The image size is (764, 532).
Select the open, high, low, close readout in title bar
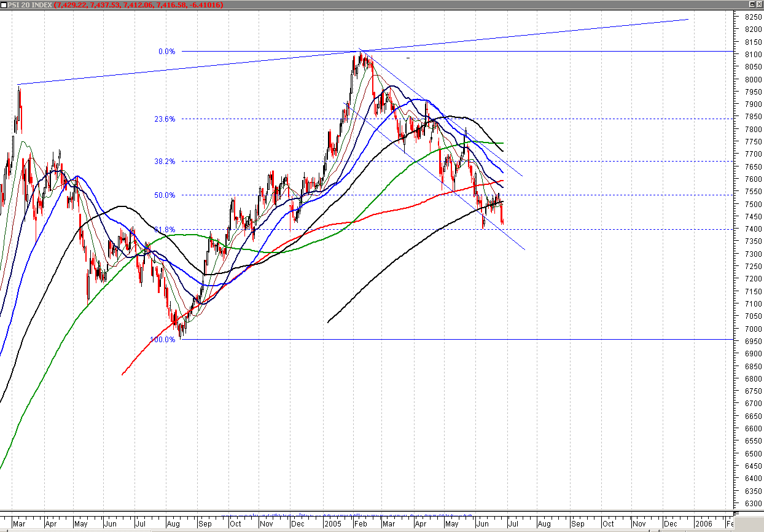[x=138, y=5]
